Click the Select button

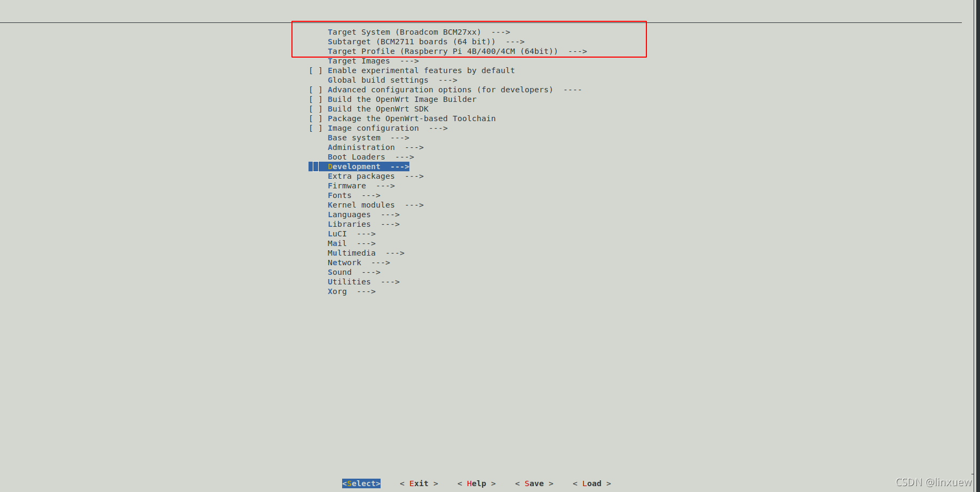click(x=361, y=483)
